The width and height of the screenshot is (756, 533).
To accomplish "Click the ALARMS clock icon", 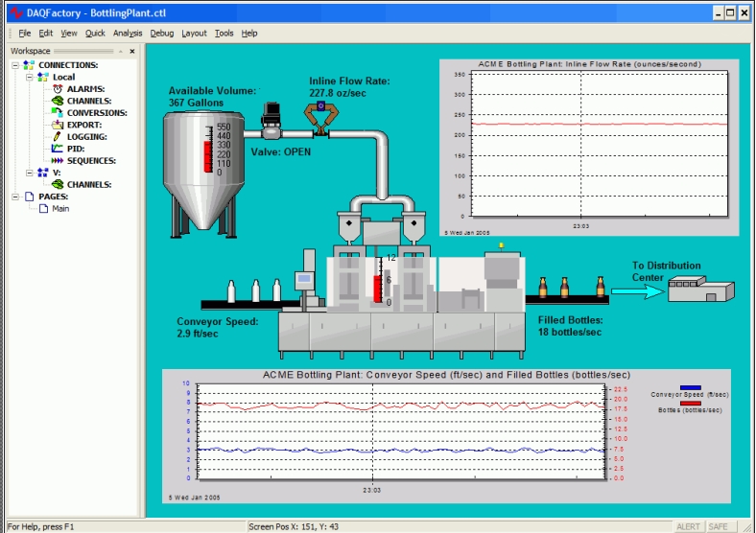I will pos(58,88).
